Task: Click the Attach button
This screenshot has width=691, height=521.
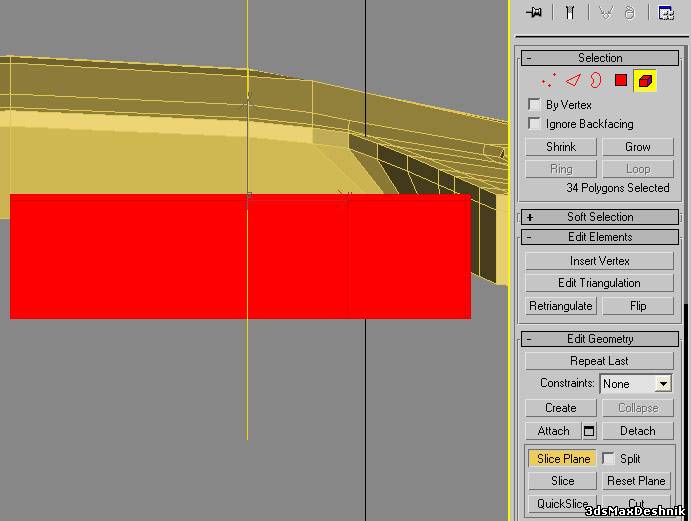Action: tap(553, 431)
